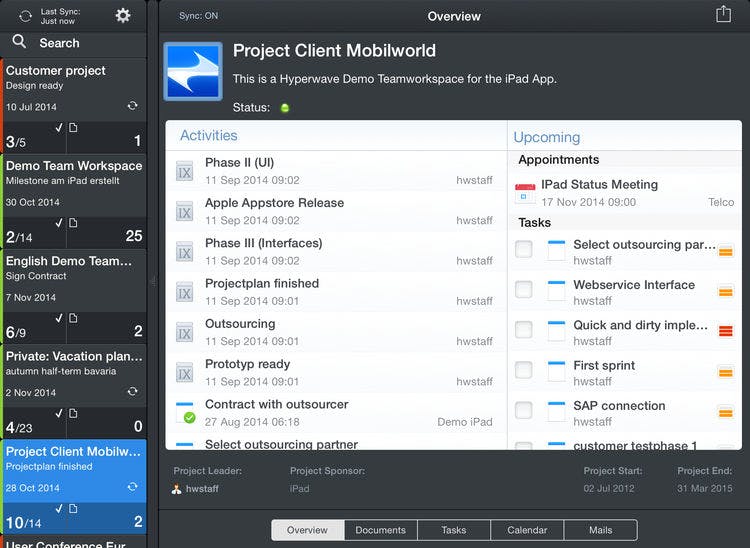Click red priority marker on Quick and dirty task
The height and width of the screenshot is (548, 750).
tap(726, 330)
